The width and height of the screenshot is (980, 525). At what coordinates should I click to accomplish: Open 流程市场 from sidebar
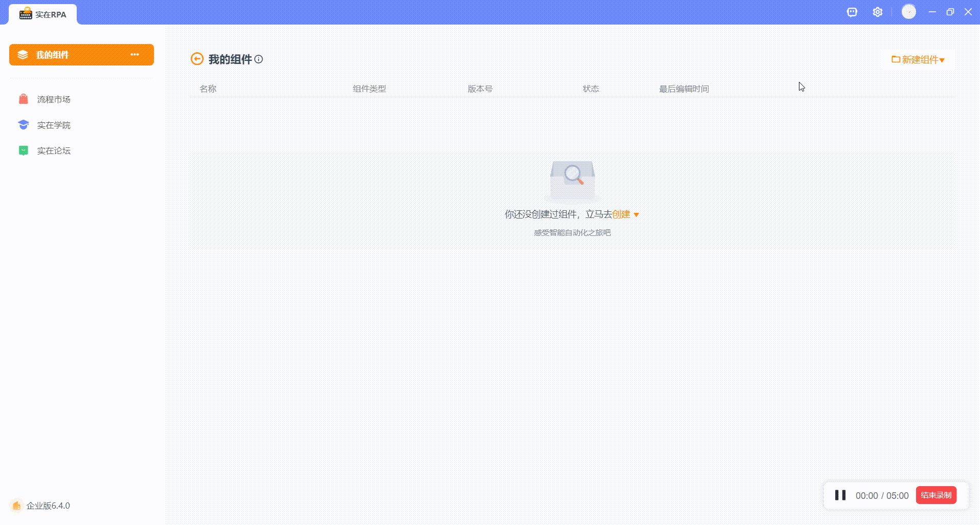[54, 99]
